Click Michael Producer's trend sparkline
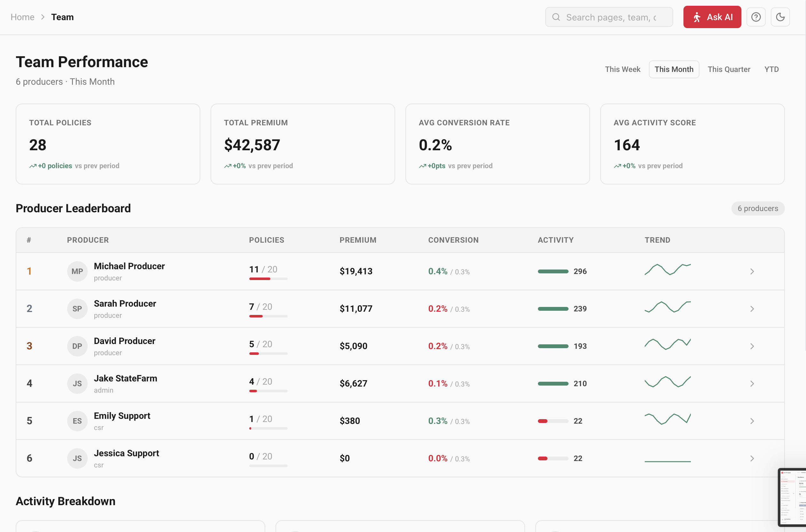Image resolution: width=806 pixels, height=532 pixels. pyautogui.click(x=667, y=270)
